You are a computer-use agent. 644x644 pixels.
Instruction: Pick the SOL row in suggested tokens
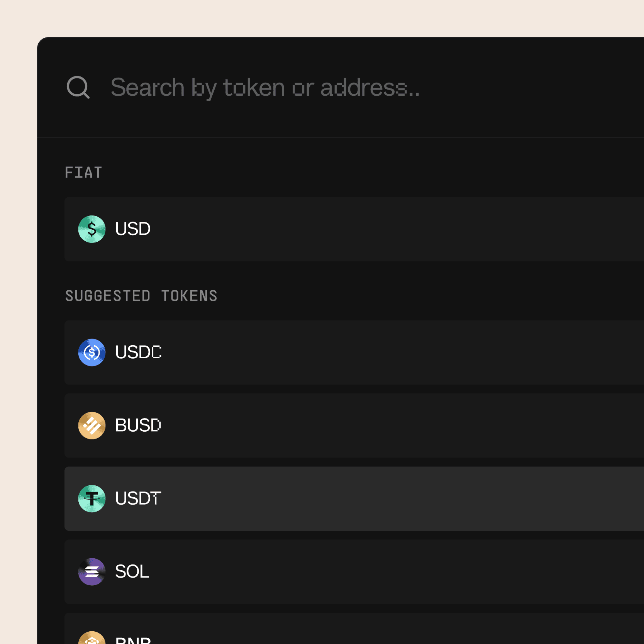(354, 571)
